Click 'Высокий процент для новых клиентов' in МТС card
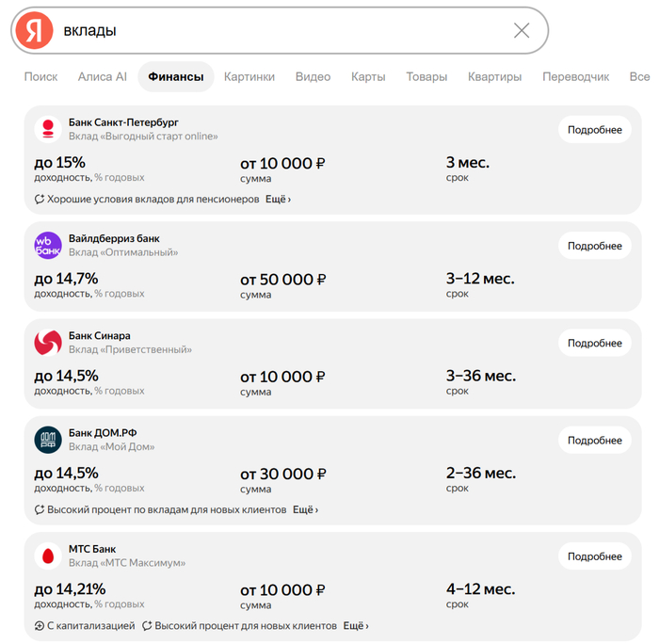Screen dimensions: 659x644 (x=246, y=625)
